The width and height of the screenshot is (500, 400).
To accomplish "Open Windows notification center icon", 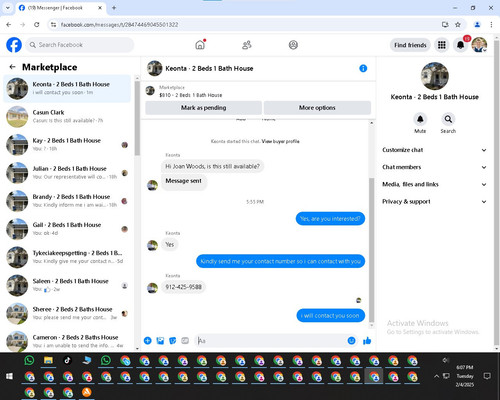I will click(487, 376).
